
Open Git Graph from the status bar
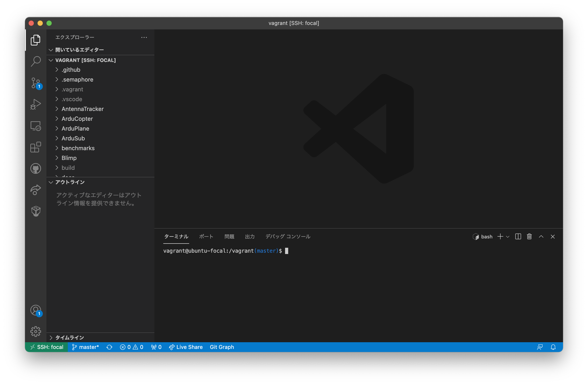(x=222, y=347)
